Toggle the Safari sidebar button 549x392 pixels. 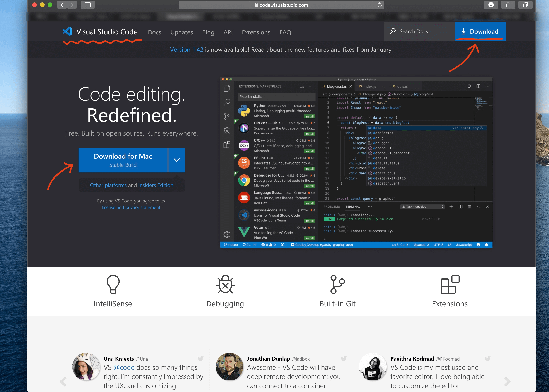click(88, 5)
